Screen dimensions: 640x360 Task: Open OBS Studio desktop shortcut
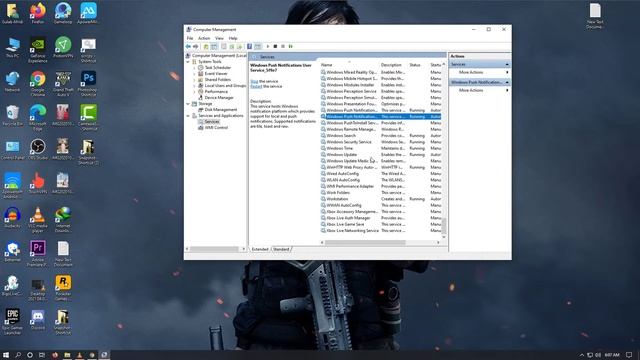[x=38, y=149]
